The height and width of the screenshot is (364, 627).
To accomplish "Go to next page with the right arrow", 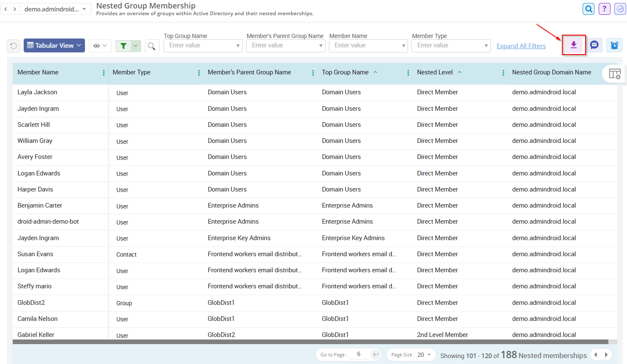I will coord(607,355).
